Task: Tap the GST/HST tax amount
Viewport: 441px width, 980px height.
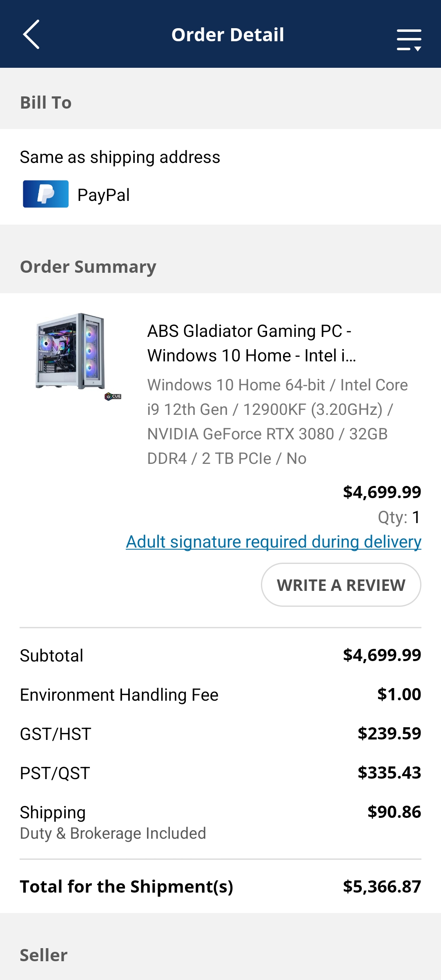Action: coord(389,733)
